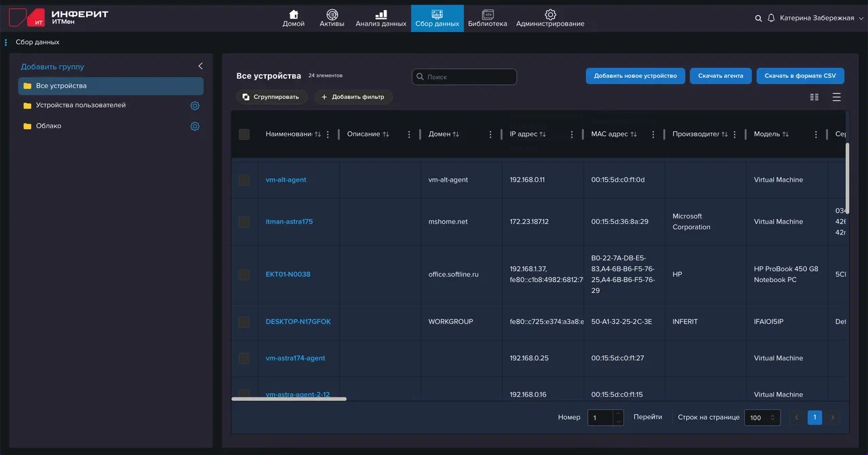
Task: Open settings gear for Облако group
Action: coord(195,126)
